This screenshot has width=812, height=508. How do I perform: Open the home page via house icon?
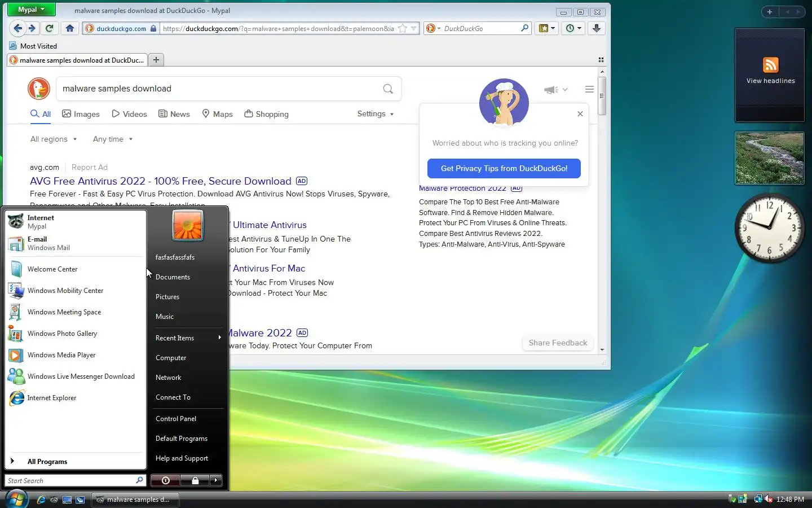pos(70,28)
